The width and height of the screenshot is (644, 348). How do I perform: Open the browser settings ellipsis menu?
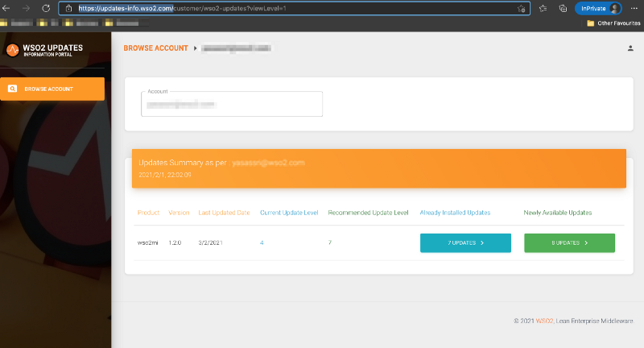point(634,8)
